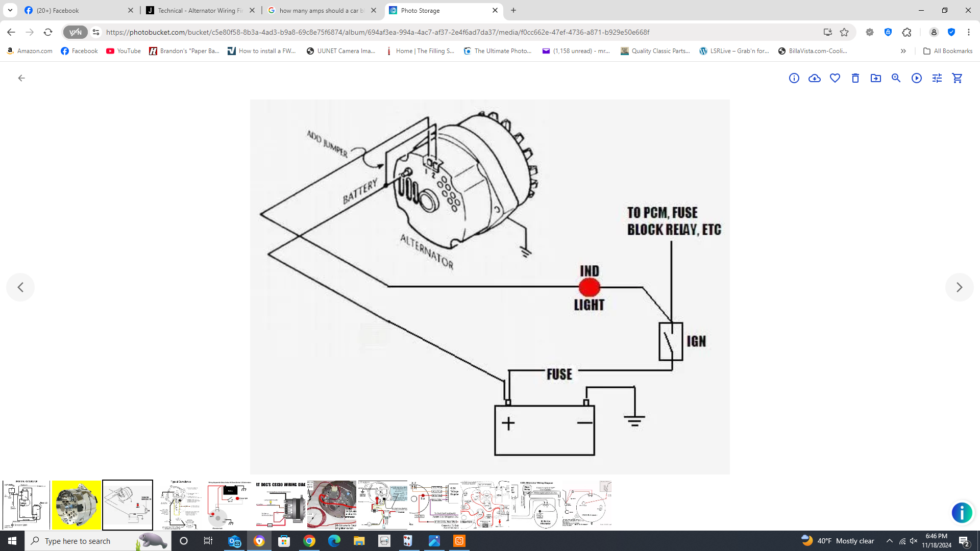Expand hidden bookmarks chevron
980x551 pixels.
click(x=903, y=51)
